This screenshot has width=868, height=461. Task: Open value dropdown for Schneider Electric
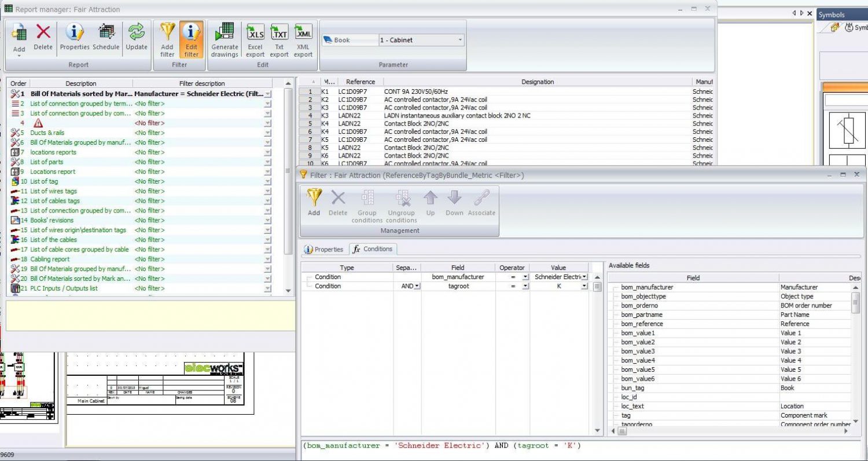(584, 277)
